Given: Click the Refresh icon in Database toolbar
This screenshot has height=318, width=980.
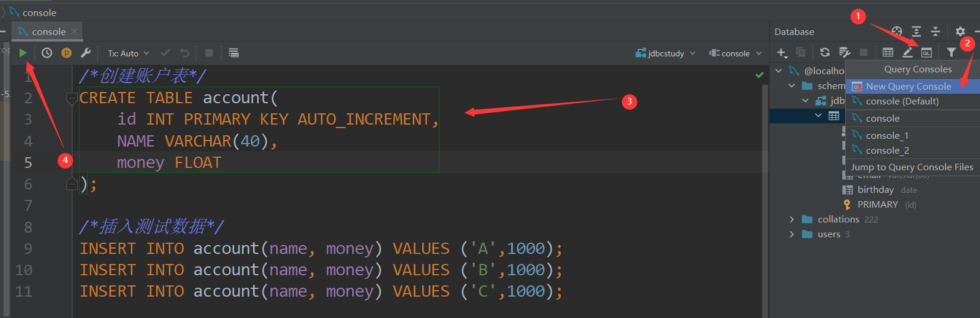Looking at the screenshot, I should pos(825,52).
